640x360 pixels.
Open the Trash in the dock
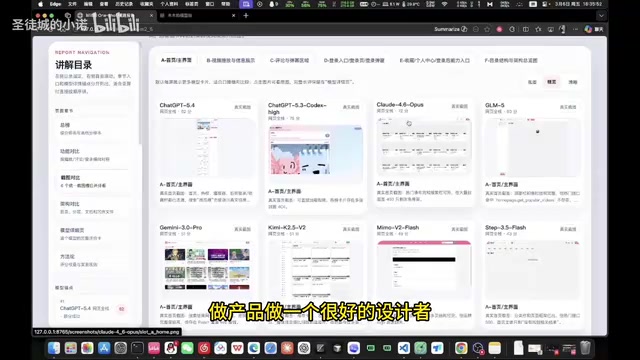[586, 348]
